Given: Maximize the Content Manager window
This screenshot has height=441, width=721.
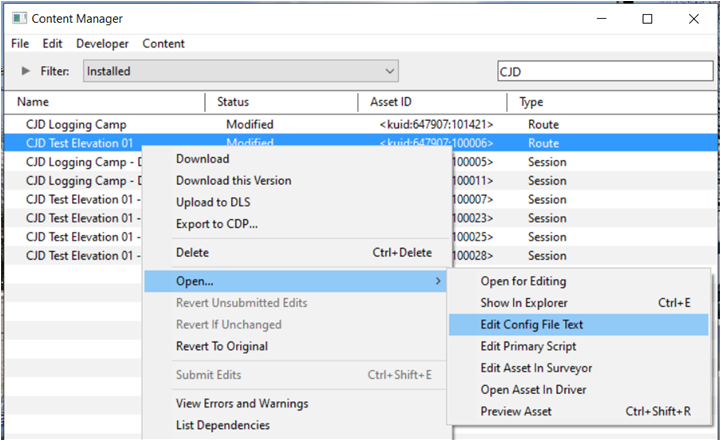Looking at the screenshot, I should click(x=647, y=19).
